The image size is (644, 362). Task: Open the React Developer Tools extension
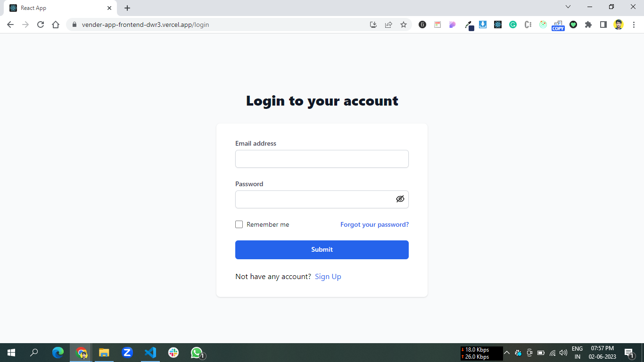(x=498, y=25)
